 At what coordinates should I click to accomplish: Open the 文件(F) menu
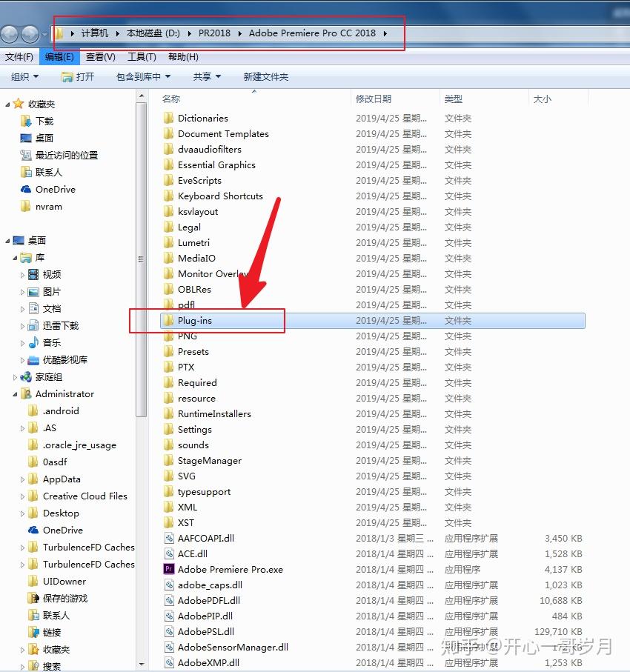[19, 56]
